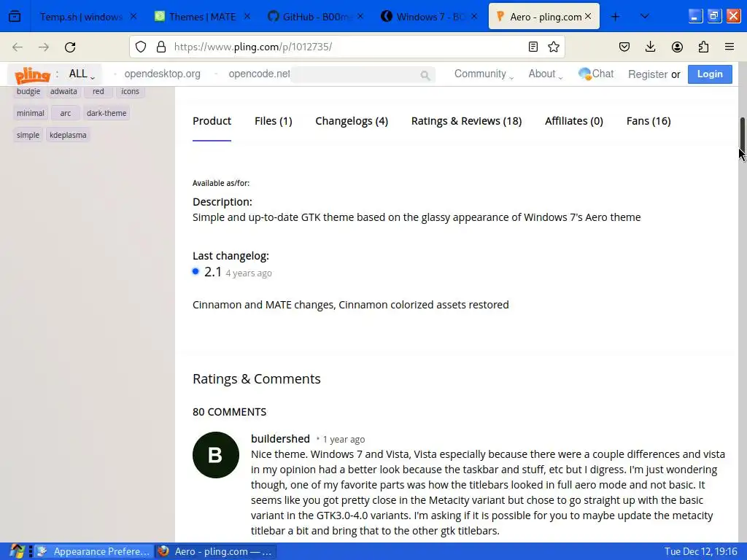Open the opendesktop.org link
The height and width of the screenshot is (560, 747).
tap(162, 74)
